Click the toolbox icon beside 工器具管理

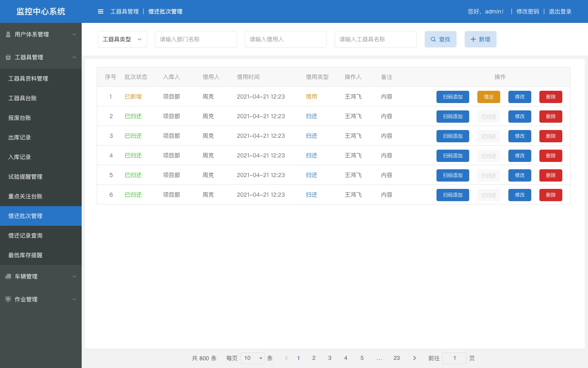8,57
